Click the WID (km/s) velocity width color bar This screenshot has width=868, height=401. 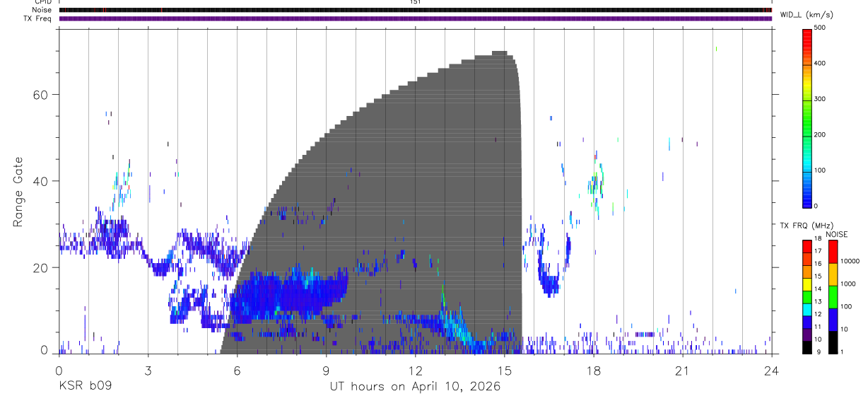coord(807,117)
